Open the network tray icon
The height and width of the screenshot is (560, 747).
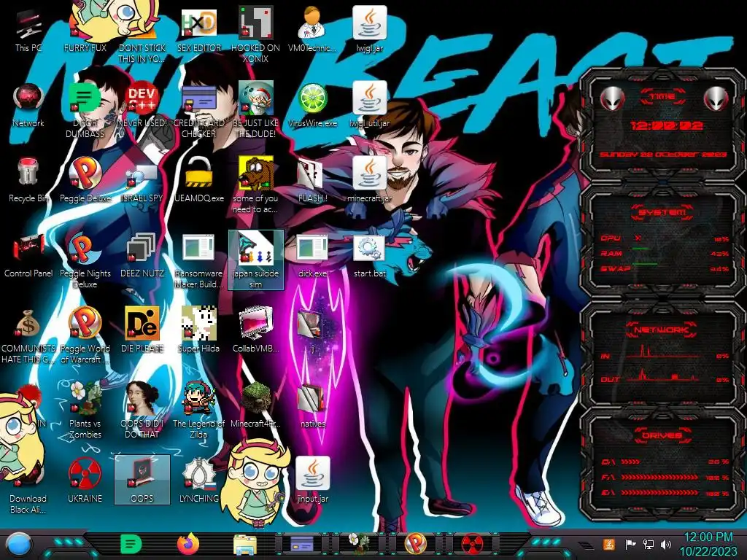tap(649, 544)
